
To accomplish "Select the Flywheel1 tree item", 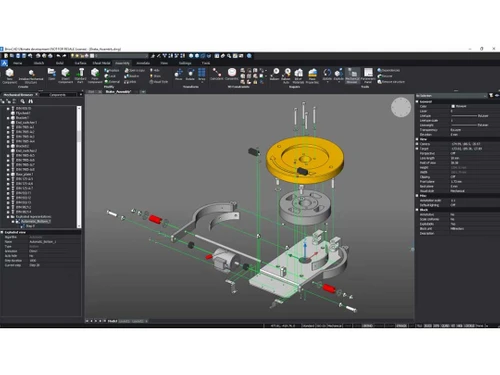I will click(x=23, y=113).
